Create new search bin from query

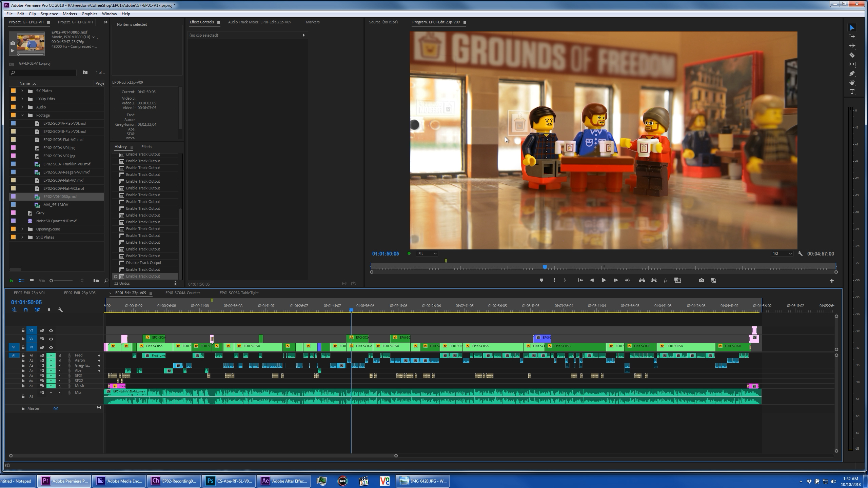[x=85, y=73]
